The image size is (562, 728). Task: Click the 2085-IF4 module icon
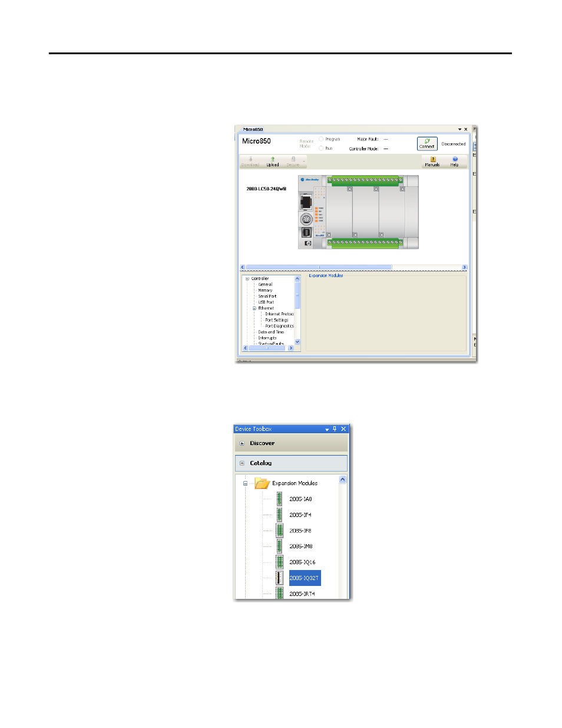(280, 515)
